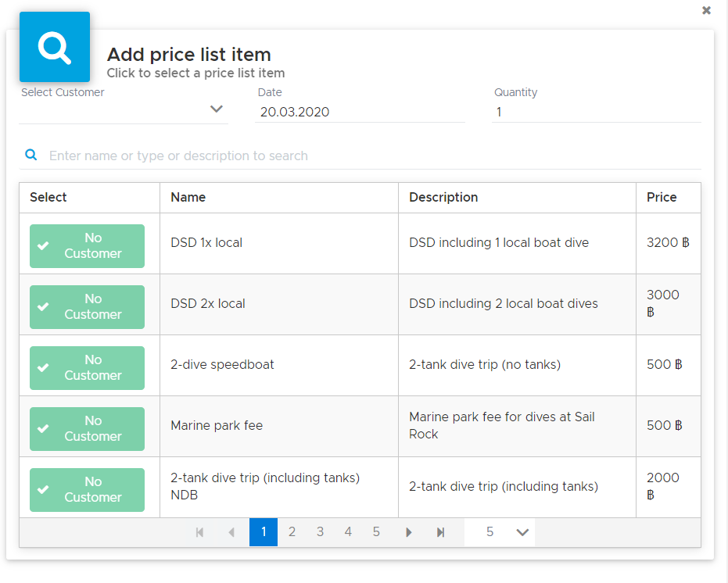Click the 'Add price list item' title

click(x=189, y=55)
